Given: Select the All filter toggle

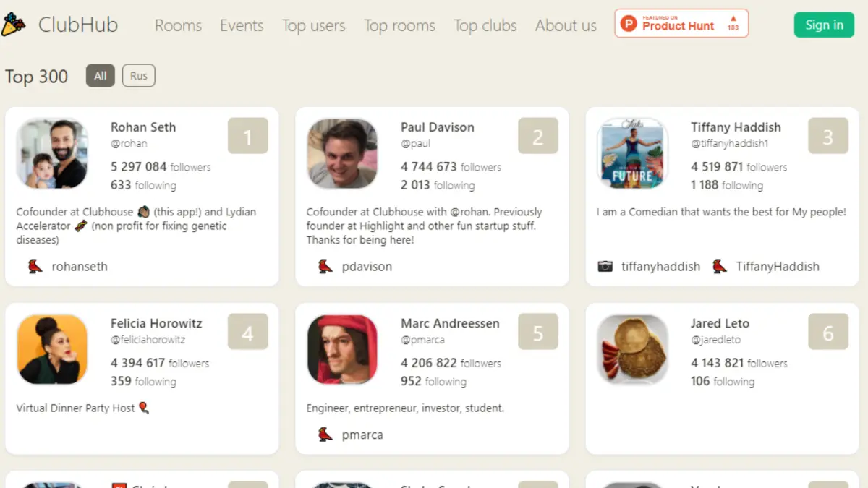Looking at the screenshot, I should pos(101,76).
